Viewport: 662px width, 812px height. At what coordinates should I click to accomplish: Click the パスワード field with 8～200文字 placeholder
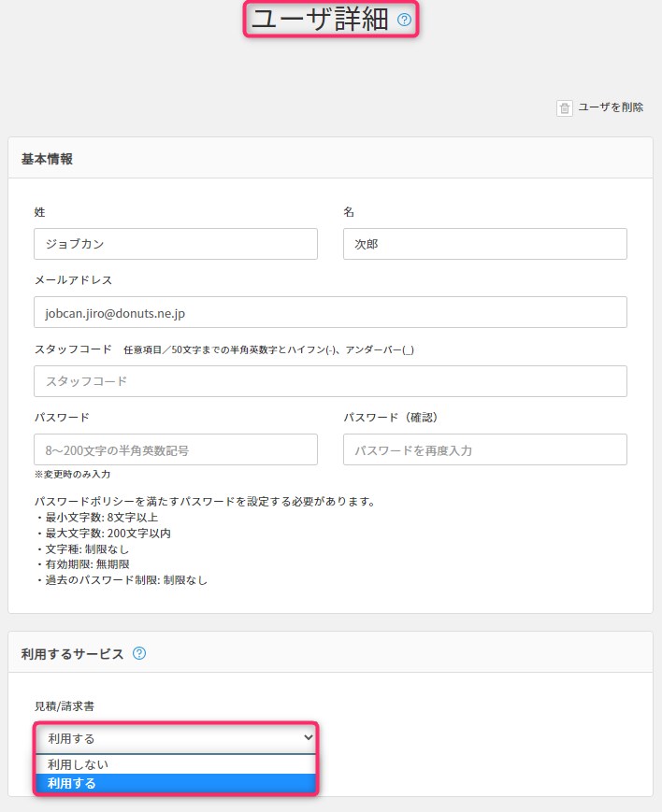click(176, 449)
